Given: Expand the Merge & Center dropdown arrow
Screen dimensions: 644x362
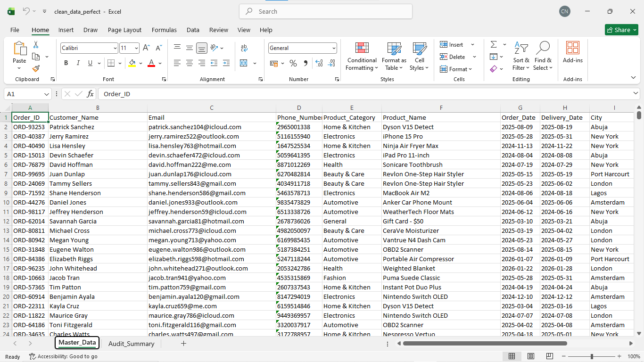Looking at the screenshot, I should click(255, 63).
